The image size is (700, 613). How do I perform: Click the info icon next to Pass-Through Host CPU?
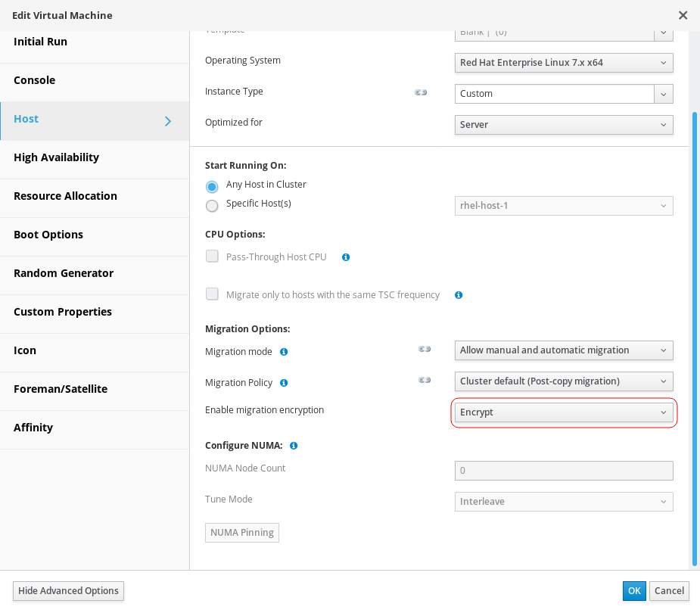[x=346, y=257]
